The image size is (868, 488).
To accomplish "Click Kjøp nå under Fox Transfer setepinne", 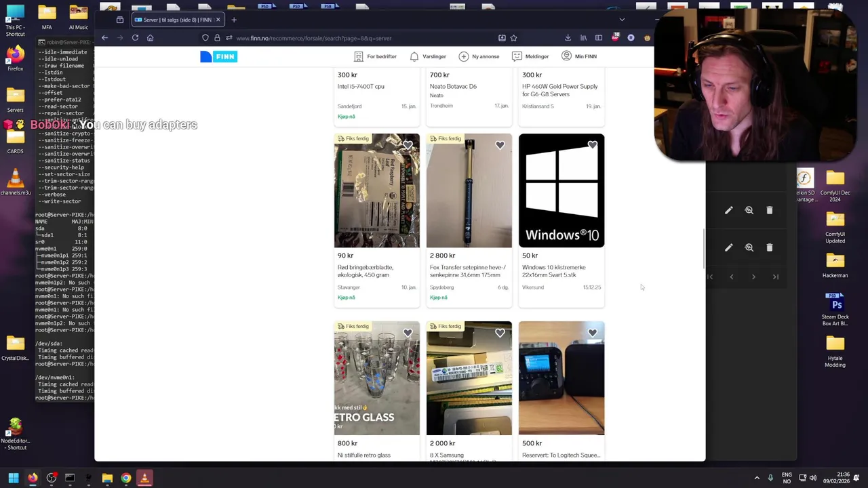I will 439,298.
